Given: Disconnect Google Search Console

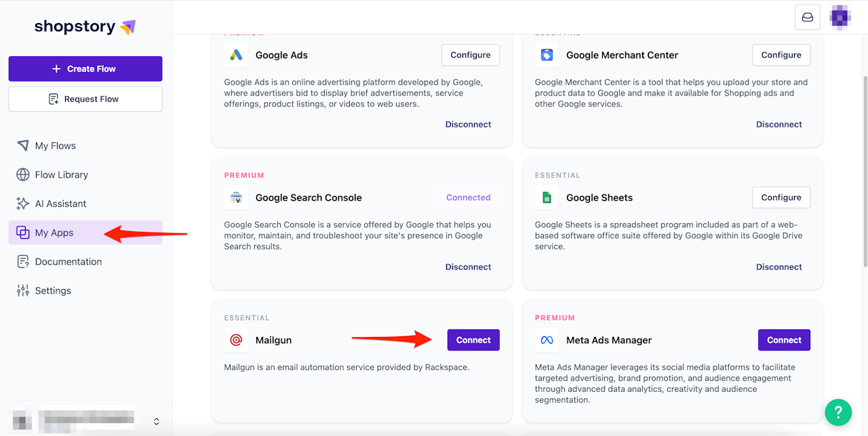Looking at the screenshot, I should (x=468, y=266).
